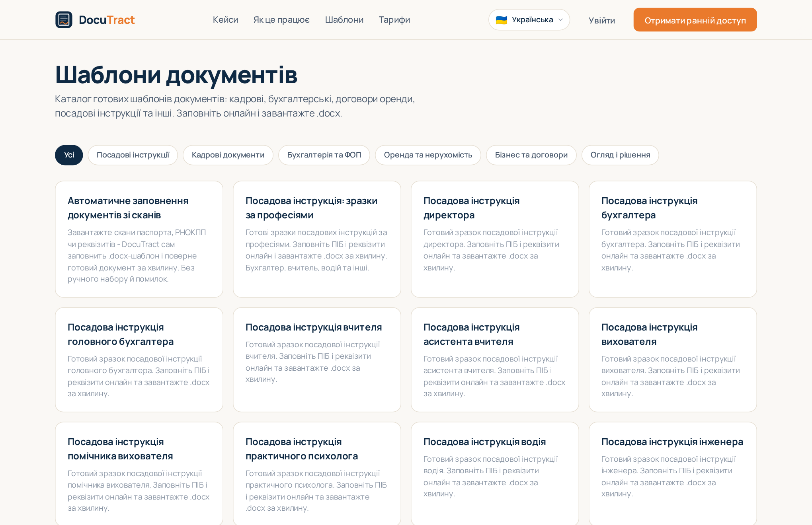
Task: Open Посадова інструкція асистента вчителя card
Action: point(495,360)
